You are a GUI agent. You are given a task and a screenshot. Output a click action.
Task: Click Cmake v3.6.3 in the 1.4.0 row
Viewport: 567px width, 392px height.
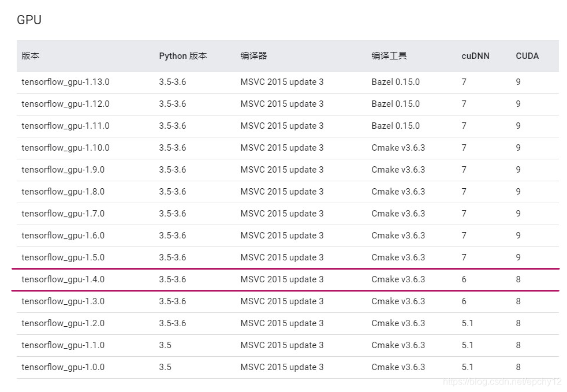(398, 279)
